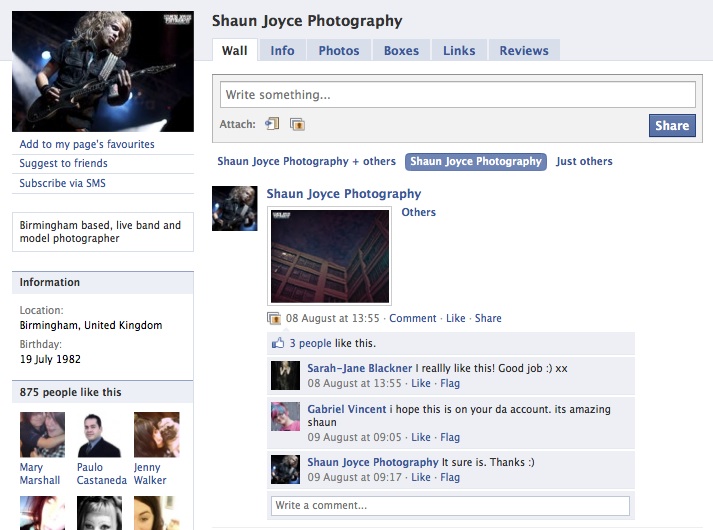This screenshot has width=713, height=530.
Task: Click the '08 August at 13:55' post timestamp
Action: click(x=332, y=318)
